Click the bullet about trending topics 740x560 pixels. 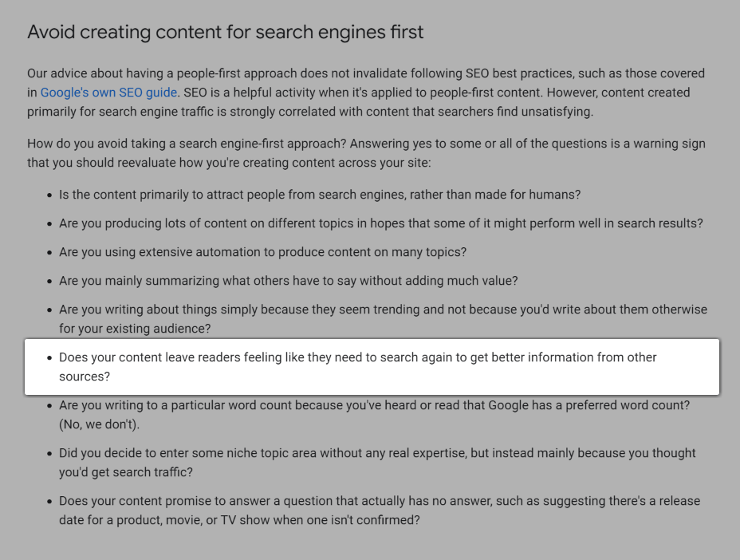tap(383, 310)
